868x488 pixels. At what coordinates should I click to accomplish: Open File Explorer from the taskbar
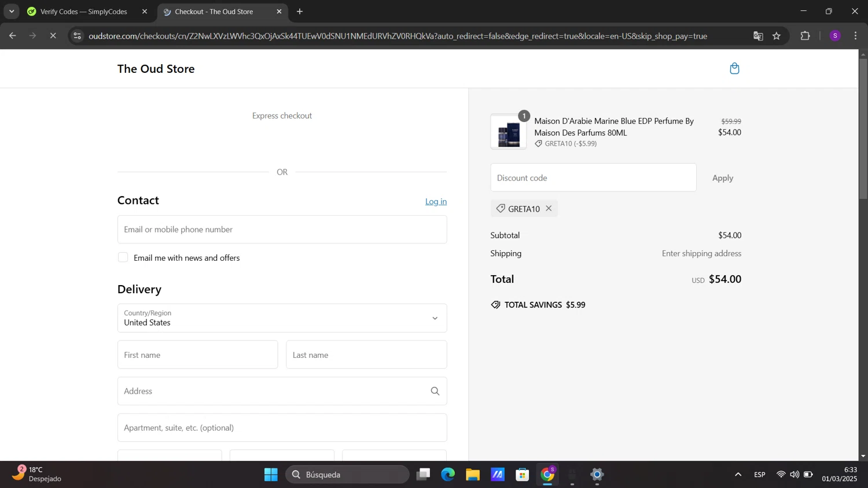tap(473, 475)
